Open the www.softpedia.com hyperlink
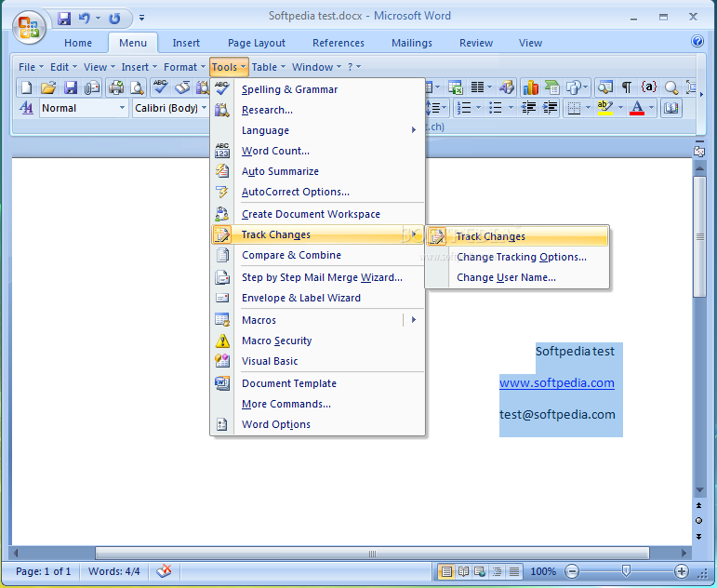717x588 pixels. point(556,382)
